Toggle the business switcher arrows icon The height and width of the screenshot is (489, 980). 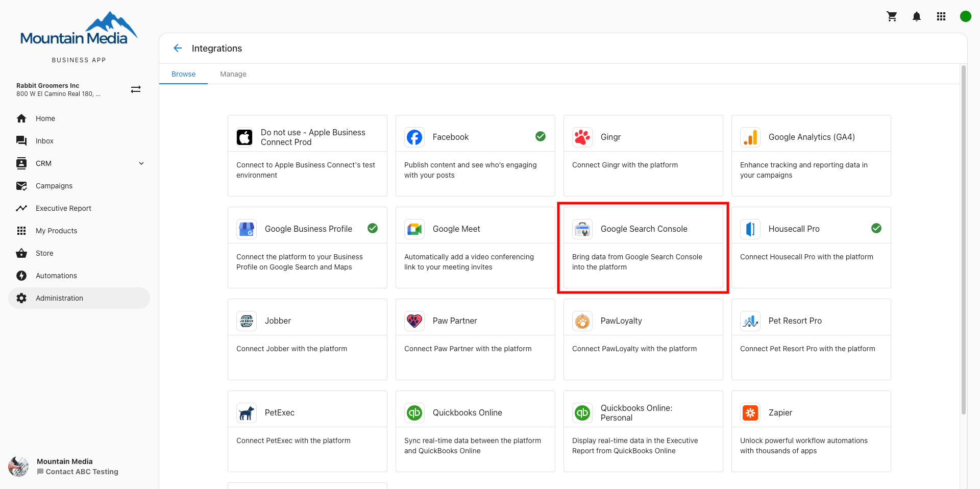136,89
